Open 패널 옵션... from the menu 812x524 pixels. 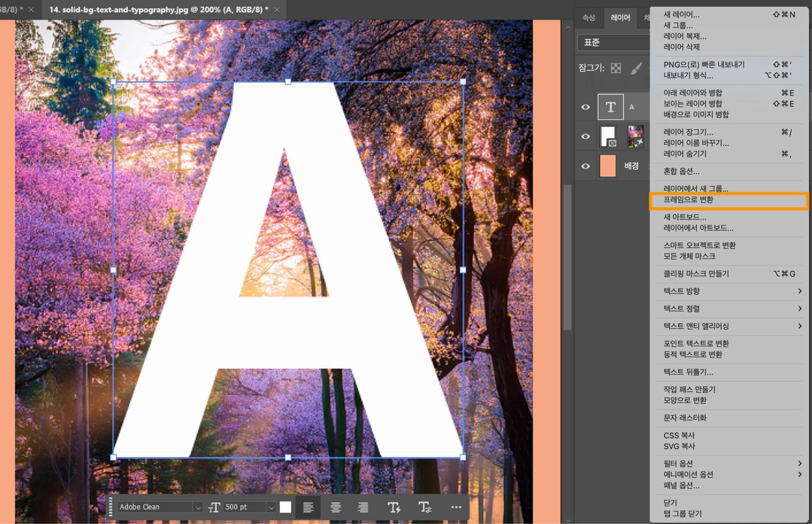pos(730,486)
